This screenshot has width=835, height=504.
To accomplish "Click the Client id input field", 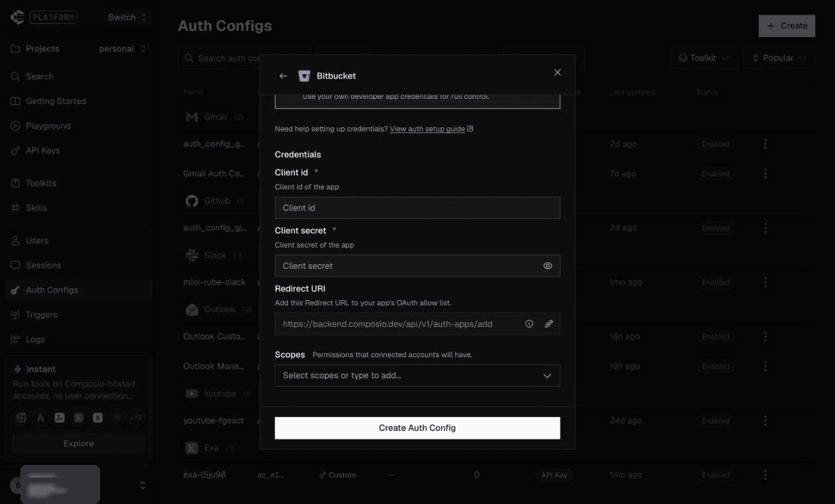I will [x=417, y=208].
